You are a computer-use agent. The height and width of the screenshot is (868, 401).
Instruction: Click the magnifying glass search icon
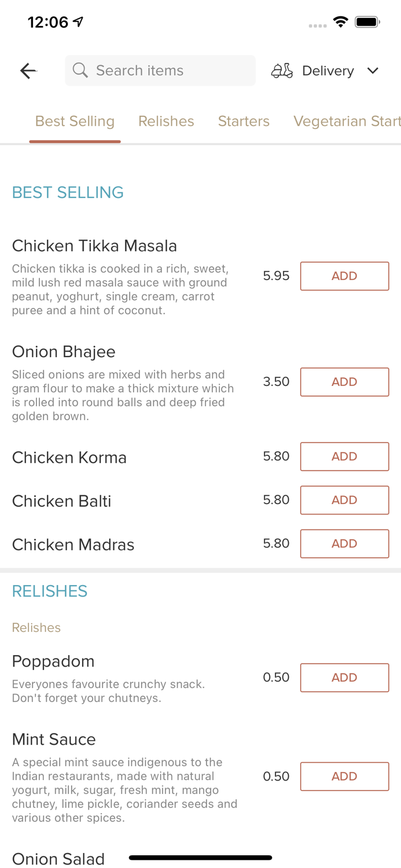tap(80, 70)
